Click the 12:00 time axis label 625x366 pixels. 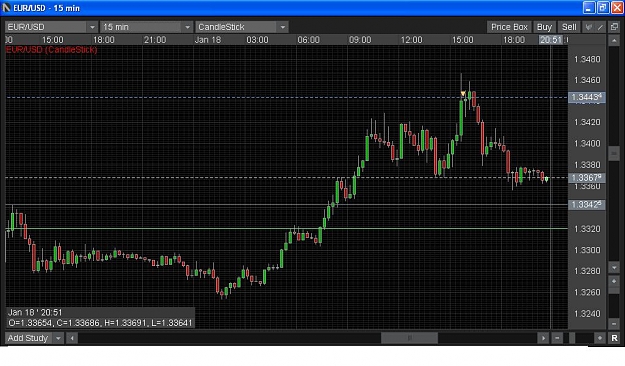coord(411,40)
